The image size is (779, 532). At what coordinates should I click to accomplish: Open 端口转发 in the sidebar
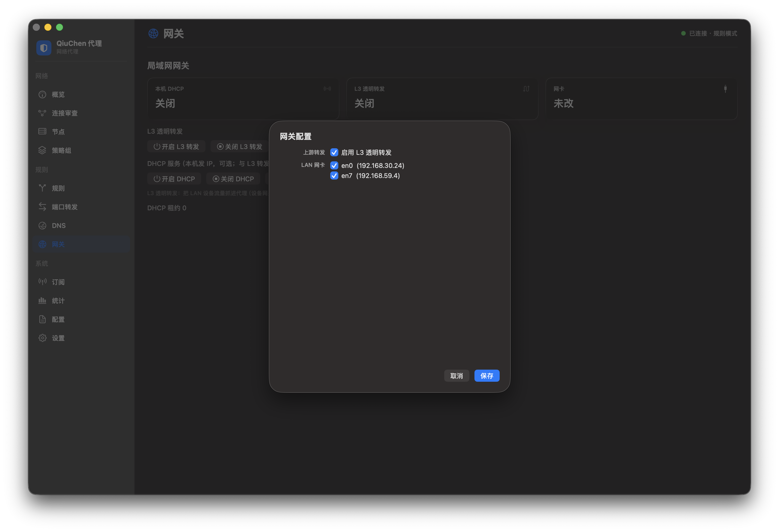81,207
